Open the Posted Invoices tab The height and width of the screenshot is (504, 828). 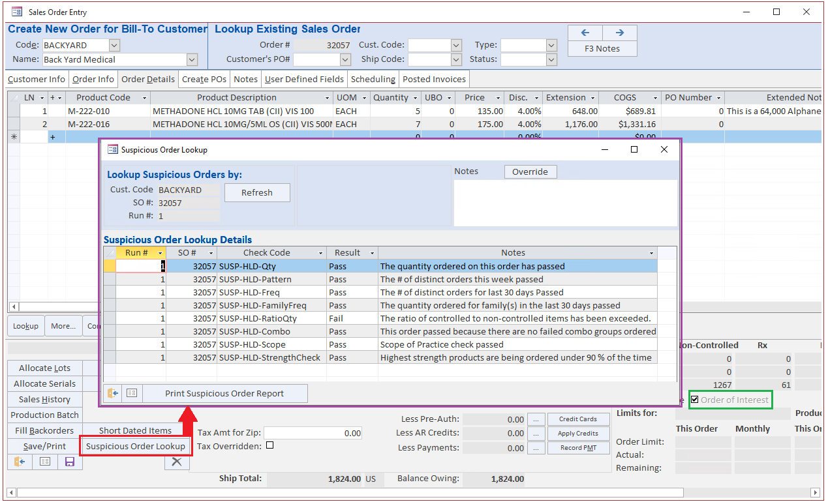point(434,80)
